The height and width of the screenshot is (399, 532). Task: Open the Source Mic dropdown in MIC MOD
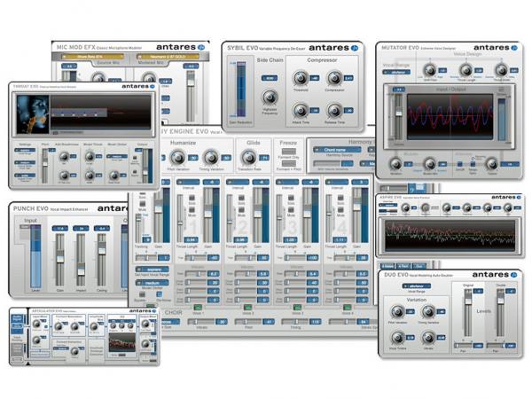[90, 58]
